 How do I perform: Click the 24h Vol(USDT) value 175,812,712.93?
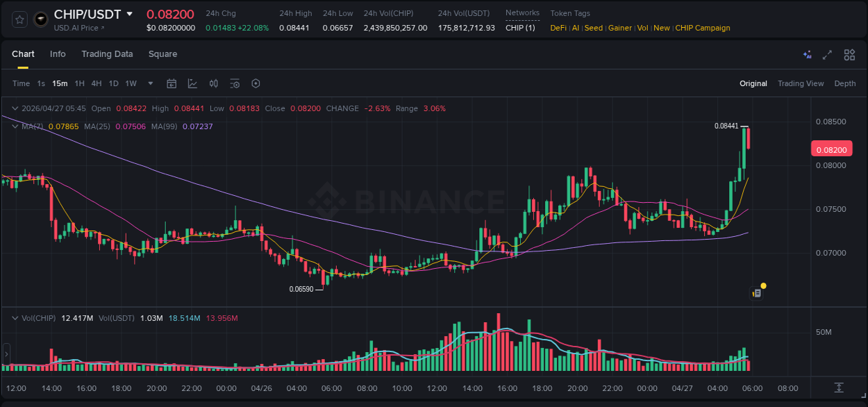click(x=467, y=28)
